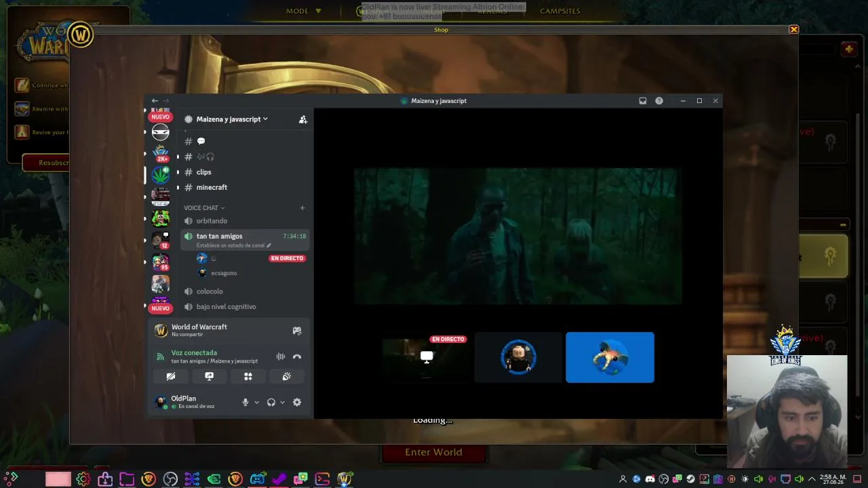Image resolution: width=868 pixels, height=488 pixels.
Task: Open Discord help question mark icon
Action: (x=659, y=101)
